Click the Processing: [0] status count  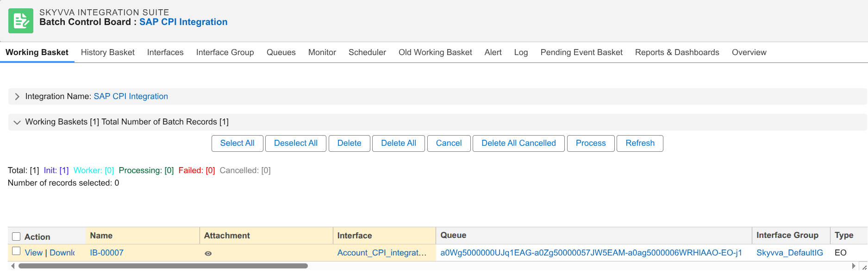point(146,170)
